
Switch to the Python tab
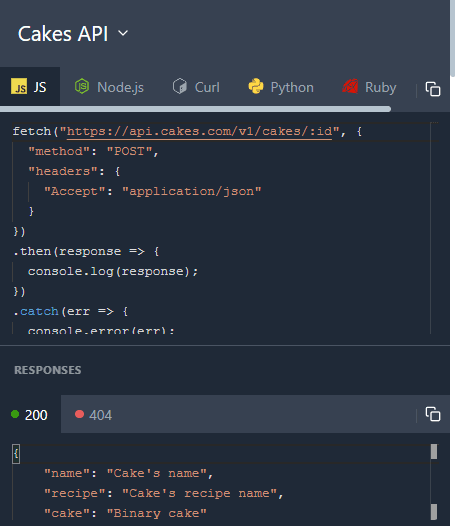tap(281, 87)
